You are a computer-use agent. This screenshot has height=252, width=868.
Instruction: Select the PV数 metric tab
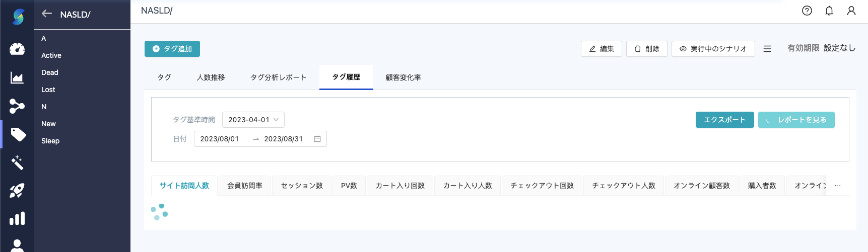pyautogui.click(x=349, y=186)
